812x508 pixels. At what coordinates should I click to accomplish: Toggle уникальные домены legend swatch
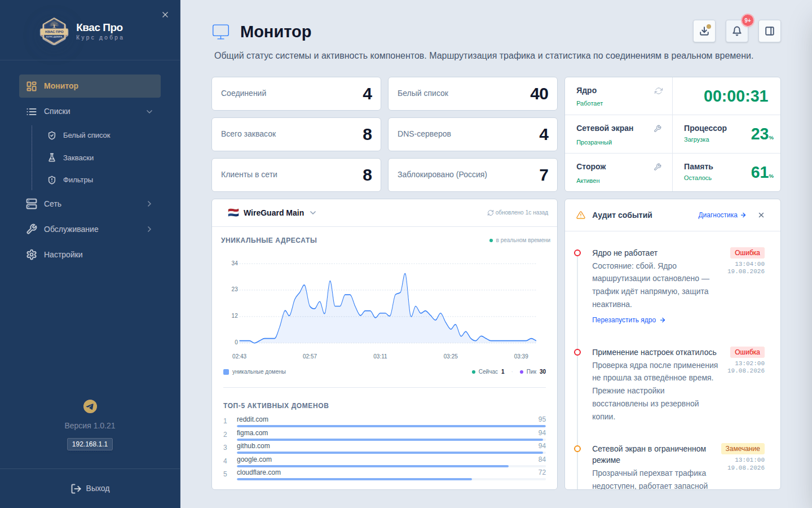[226, 372]
